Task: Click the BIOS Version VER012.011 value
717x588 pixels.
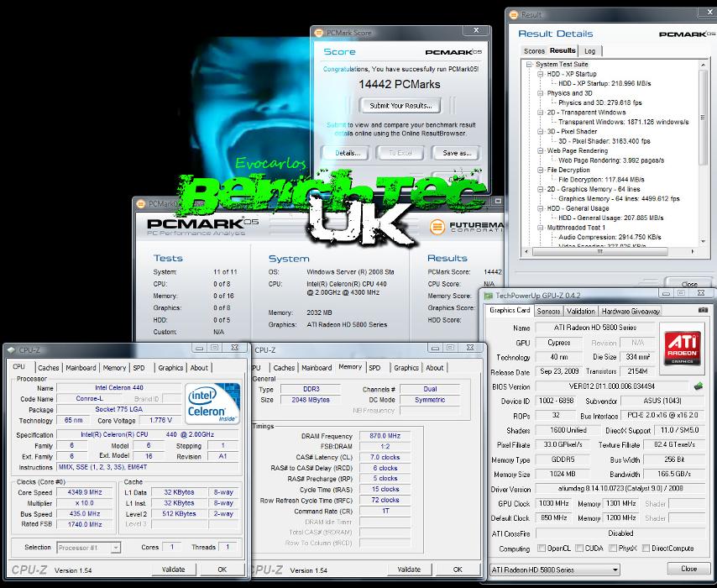Action: pos(611,386)
